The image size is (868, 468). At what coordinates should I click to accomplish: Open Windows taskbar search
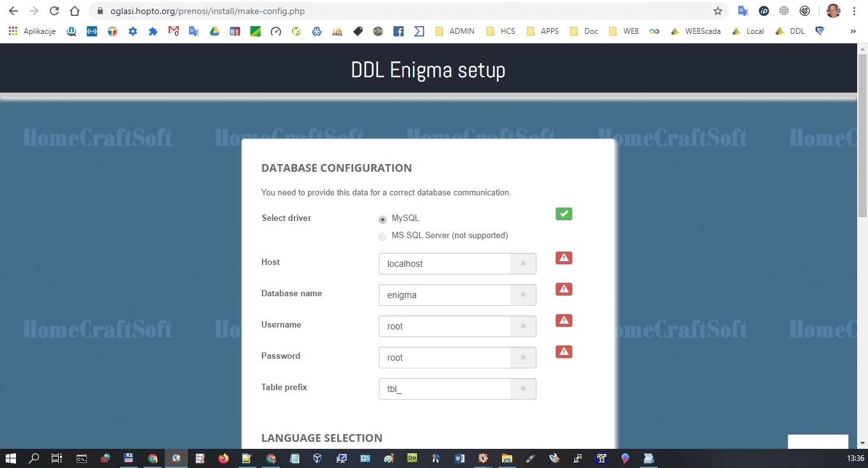tap(34, 458)
